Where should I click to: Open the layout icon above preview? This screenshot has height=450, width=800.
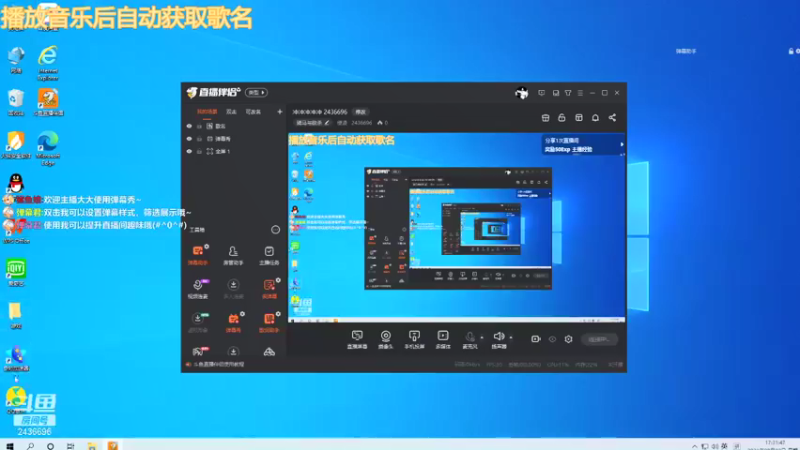coord(579,118)
